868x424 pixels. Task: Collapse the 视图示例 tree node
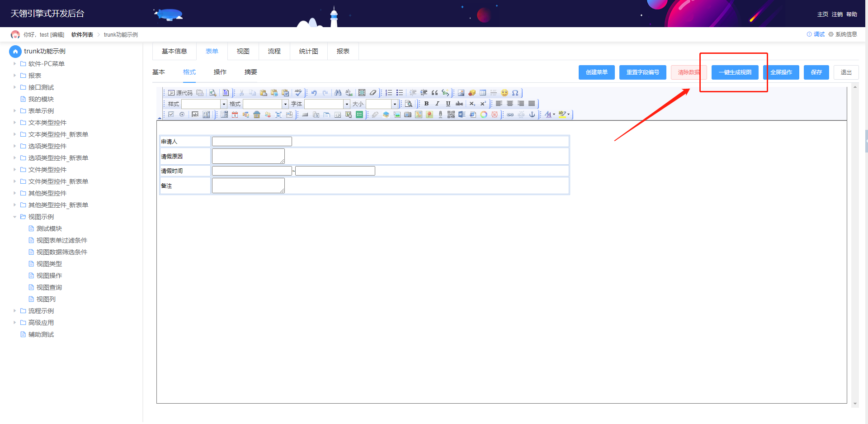(14, 217)
